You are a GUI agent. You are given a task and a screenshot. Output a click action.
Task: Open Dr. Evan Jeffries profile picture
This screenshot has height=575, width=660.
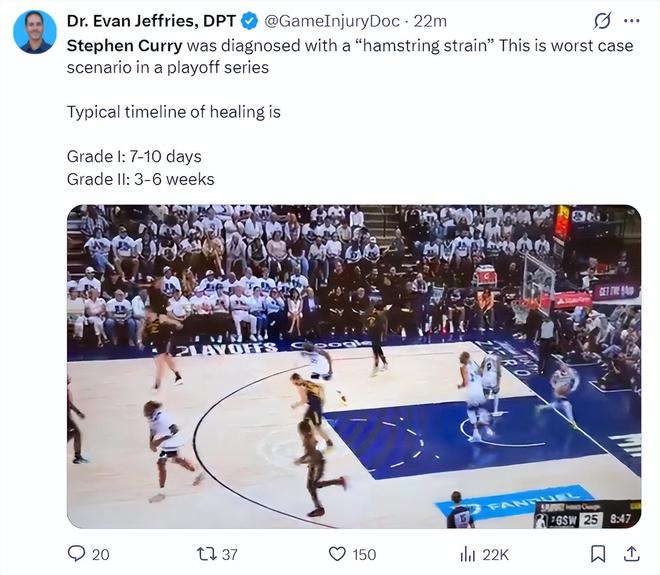[x=34, y=32]
